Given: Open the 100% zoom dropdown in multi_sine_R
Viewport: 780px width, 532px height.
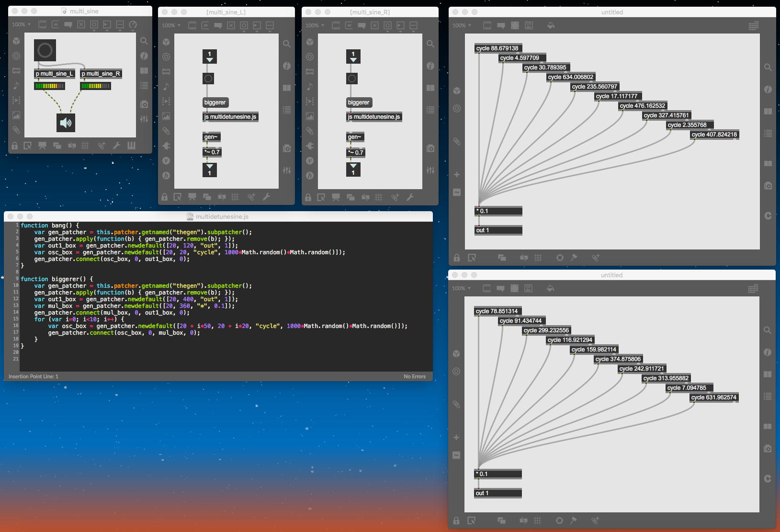Looking at the screenshot, I should (315, 25).
